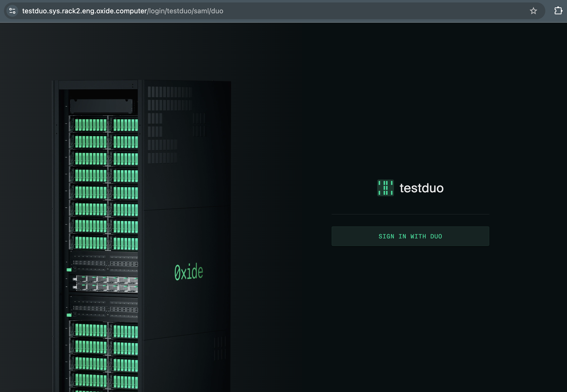The image size is (567, 392).
Task: Click the testduo.sys.rack2.eng.oxide.computer domain text
Action: click(x=84, y=11)
